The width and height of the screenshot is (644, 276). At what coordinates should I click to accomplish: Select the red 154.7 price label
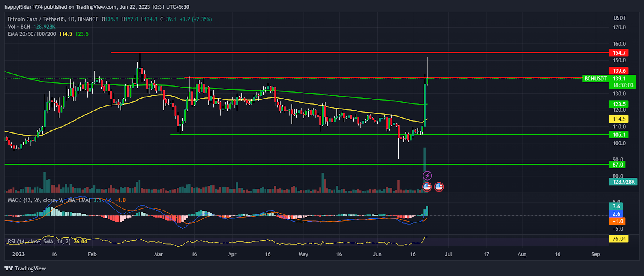pyautogui.click(x=619, y=53)
